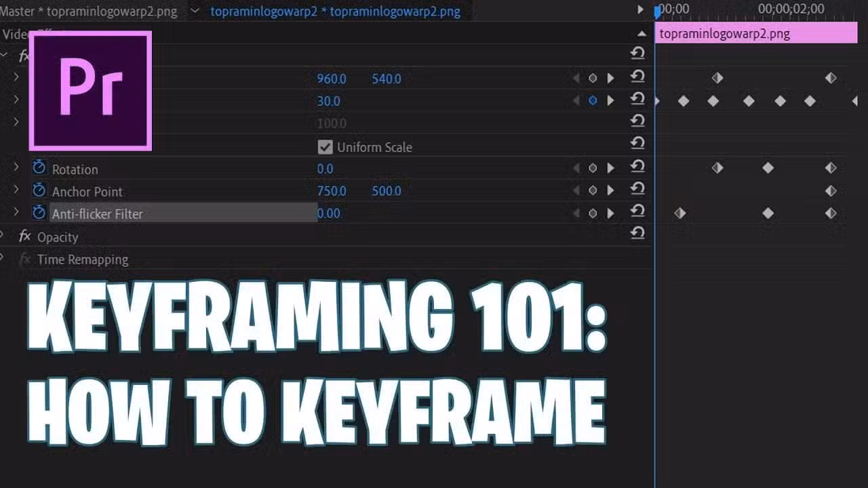The height and width of the screenshot is (488, 868).
Task: Reset the 30.0 scale parameter
Action: [x=637, y=98]
